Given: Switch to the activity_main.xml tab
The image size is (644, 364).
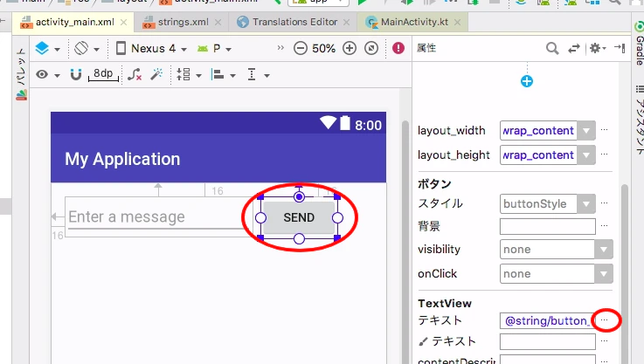Looking at the screenshot, I should pos(74,22).
